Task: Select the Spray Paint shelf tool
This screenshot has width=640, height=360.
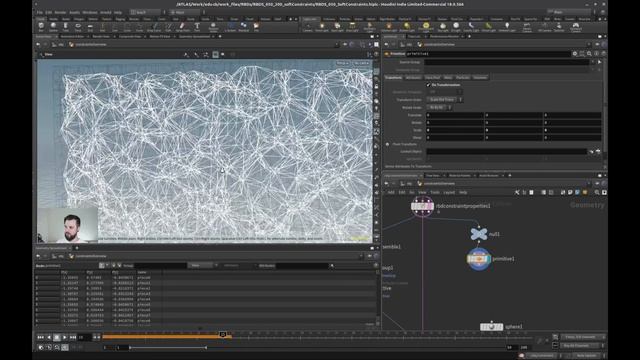Action: point(182,27)
